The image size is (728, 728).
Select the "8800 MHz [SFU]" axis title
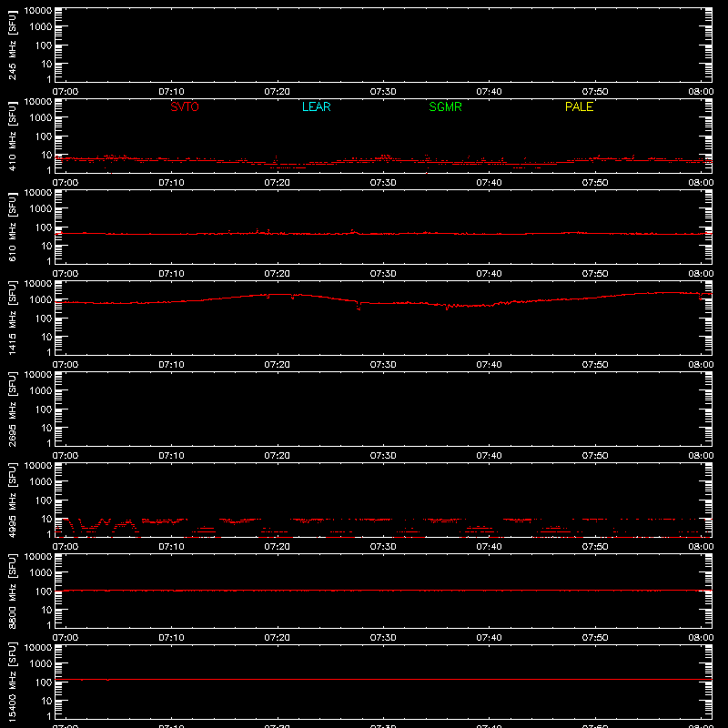(12, 591)
